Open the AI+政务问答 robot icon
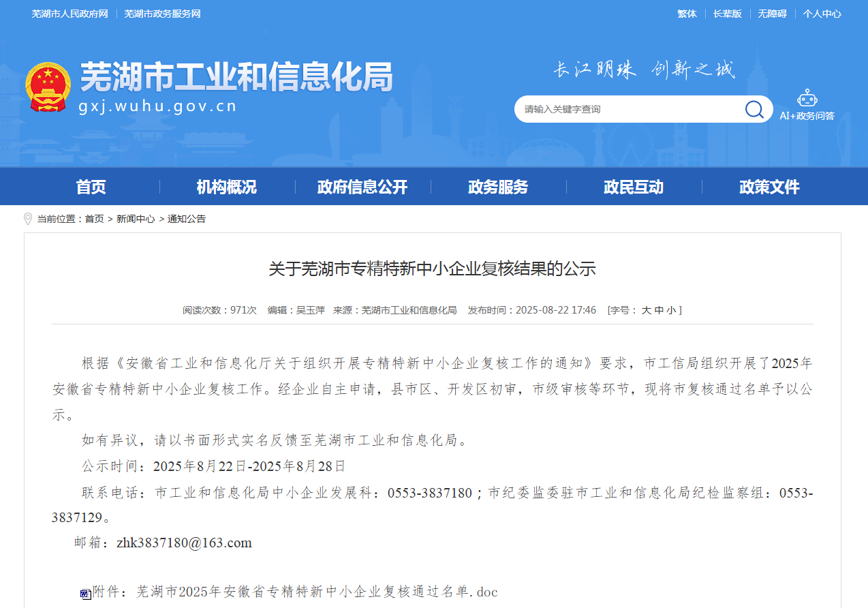 [807, 98]
